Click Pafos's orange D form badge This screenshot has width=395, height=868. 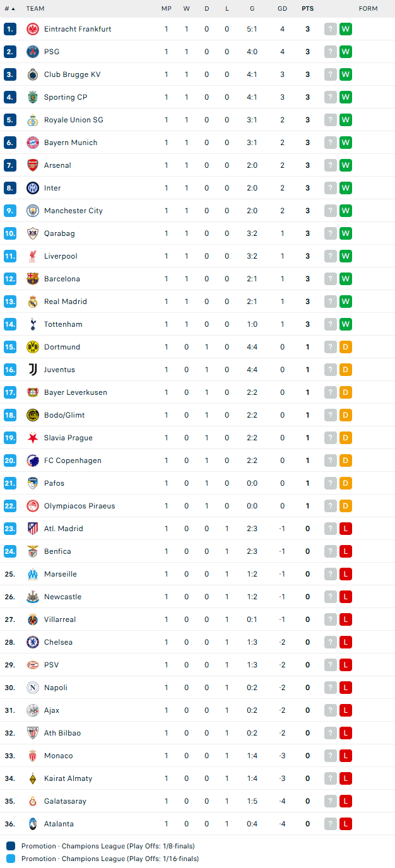click(346, 483)
